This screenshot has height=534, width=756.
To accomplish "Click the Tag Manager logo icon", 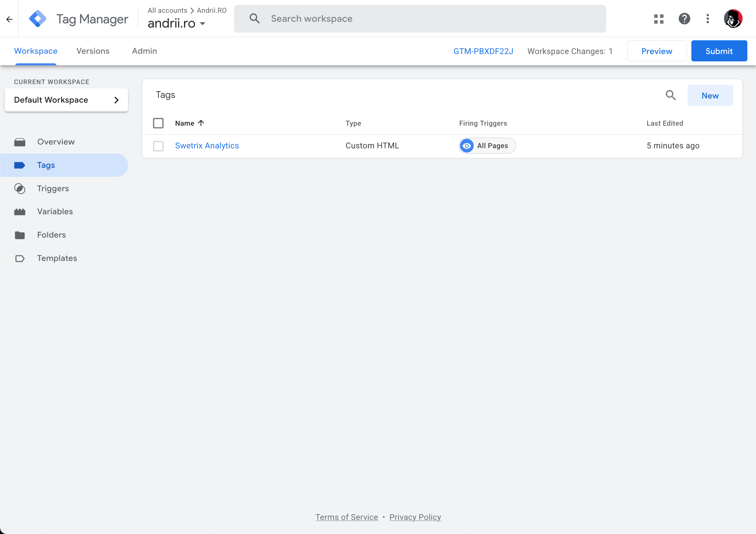I will [x=37, y=19].
